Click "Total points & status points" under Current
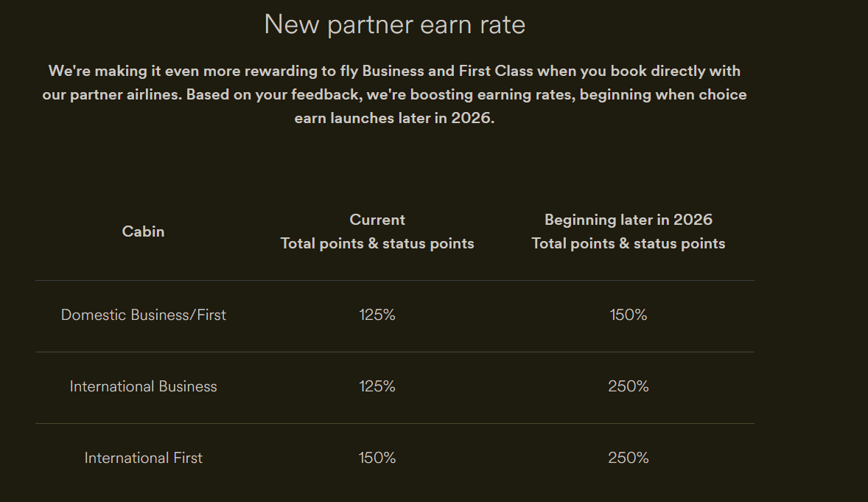Image resolution: width=868 pixels, height=502 pixels. [377, 243]
